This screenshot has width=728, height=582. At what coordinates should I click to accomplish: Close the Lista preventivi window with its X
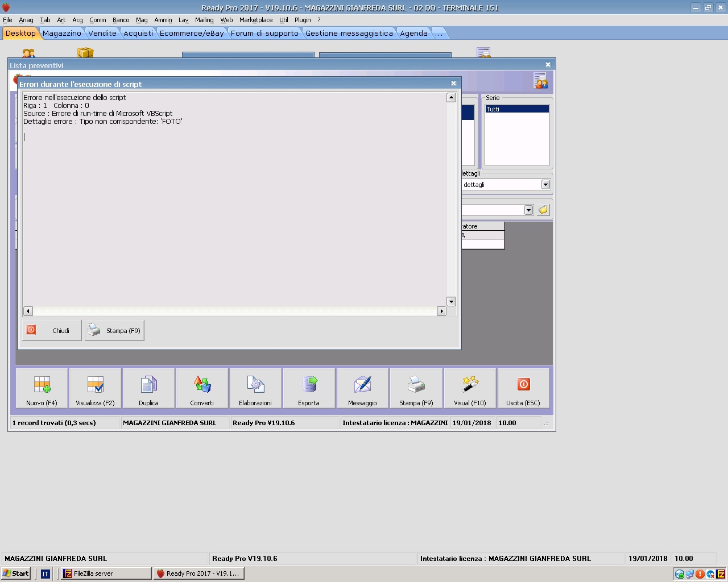pyautogui.click(x=548, y=65)
